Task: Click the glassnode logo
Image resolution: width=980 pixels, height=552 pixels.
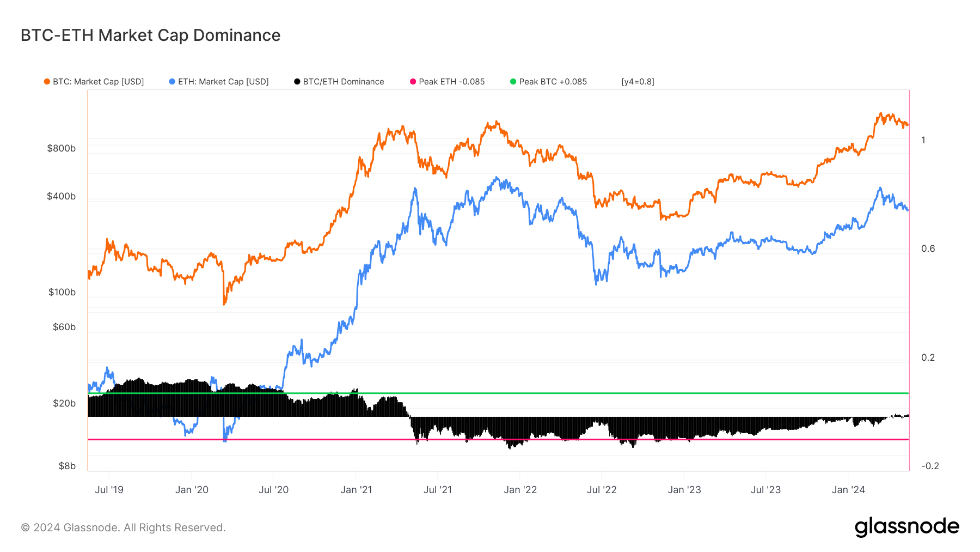Action: tap(906, 527)
